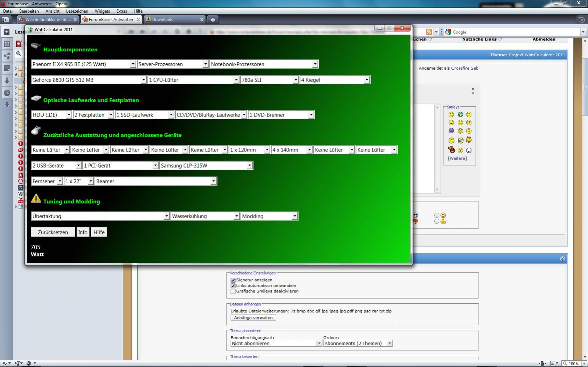Click the '[Weitere]' smileys link
This screenshot has width=588, height=367.
coord(457,158)
